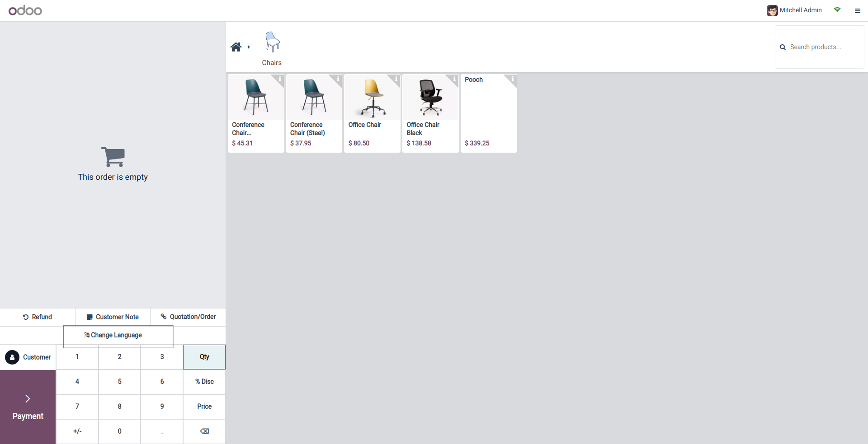Click the Payment chevron arrow
The image size is (868, 444).
coord(28,399)
